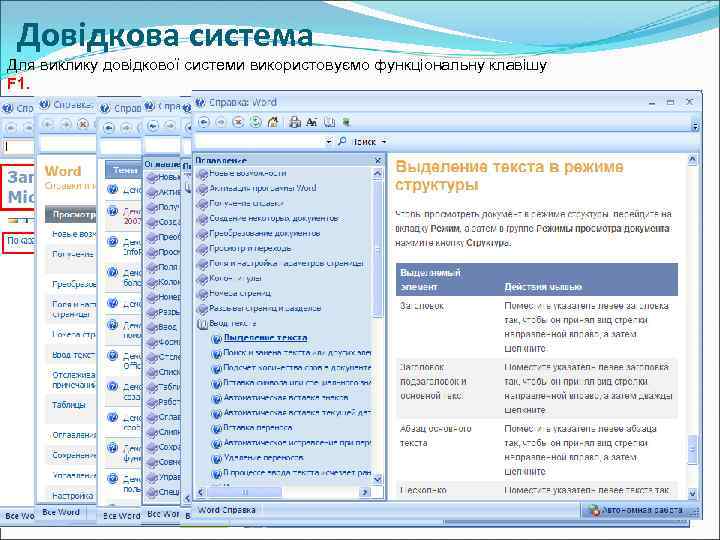This screenshot has height=540, width=720.
Task: Click the Aa change font size icon
Action: (x=312, y=122)
